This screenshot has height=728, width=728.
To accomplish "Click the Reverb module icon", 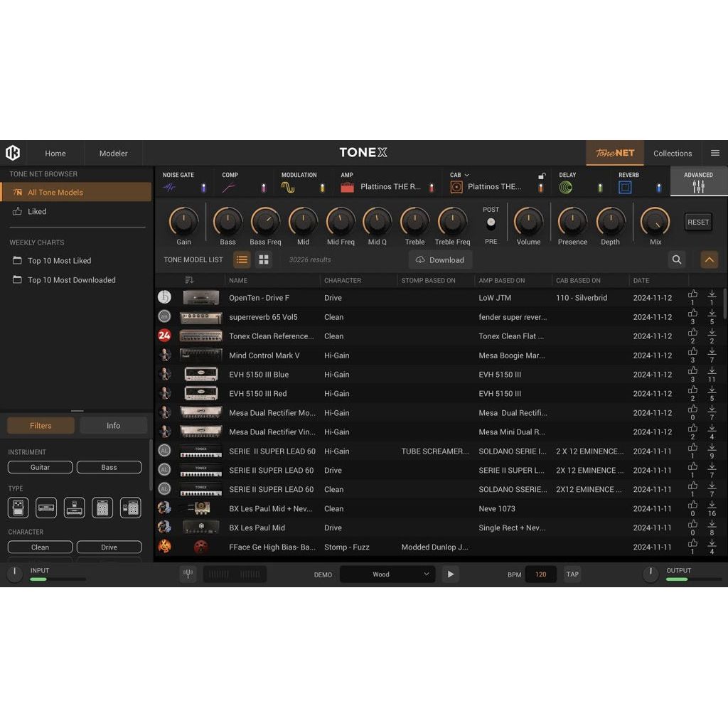I will tap(625, 188).
